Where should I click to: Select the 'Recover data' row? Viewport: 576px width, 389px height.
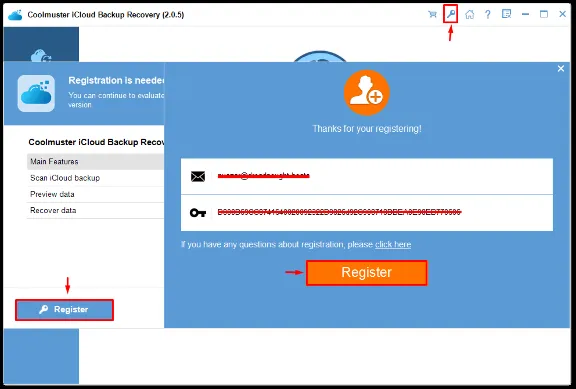(x=96, y=210)
